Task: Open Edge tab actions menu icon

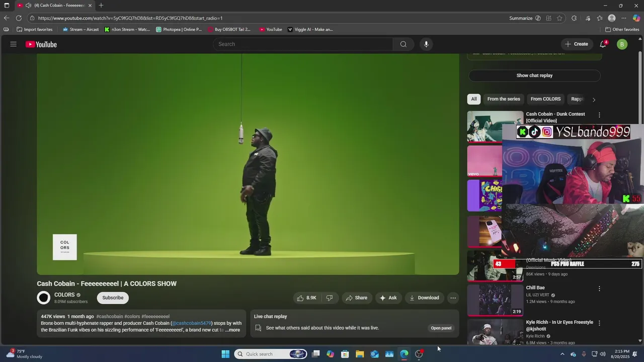Action: (7, 6)
